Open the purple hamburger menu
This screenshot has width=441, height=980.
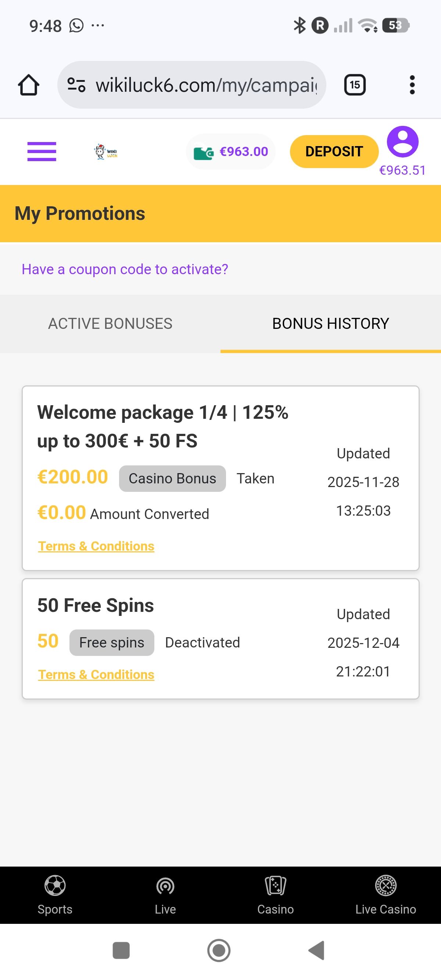coord(42,152)
